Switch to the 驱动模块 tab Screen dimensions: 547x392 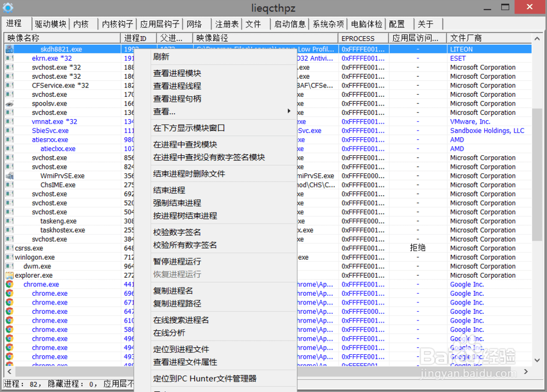(x=50, y=24)
